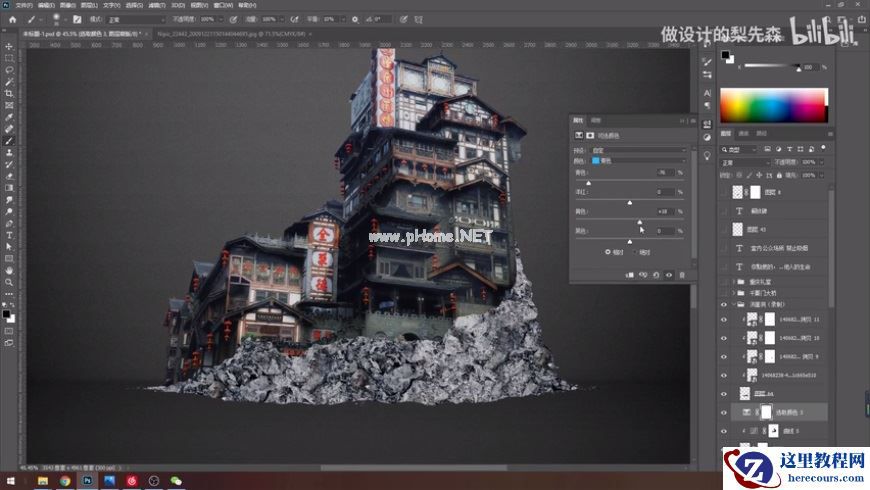Open the brush blend mode dropdown

[x=136, y=19]
